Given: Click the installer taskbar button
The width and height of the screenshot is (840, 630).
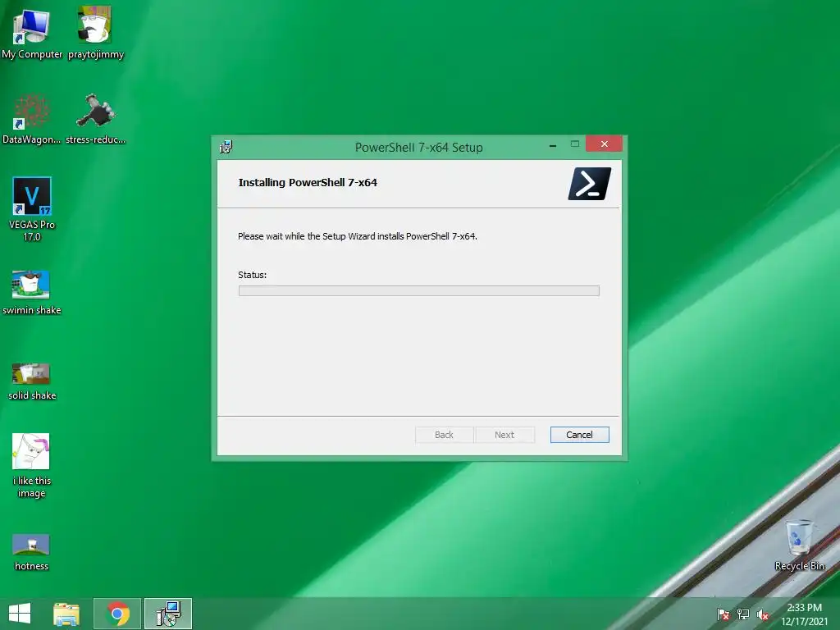Looking at the screenshot, I should pyautogui.click(x=168, y=614).
